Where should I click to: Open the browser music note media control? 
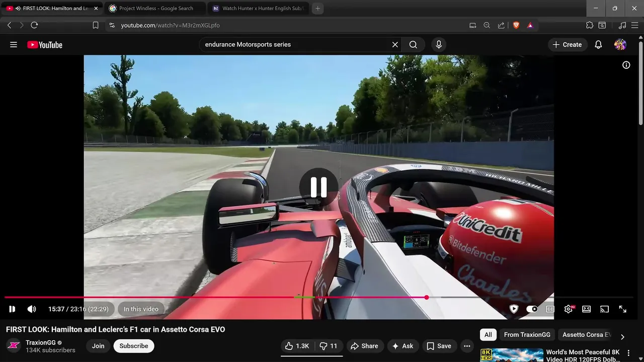tap(622, 25)
